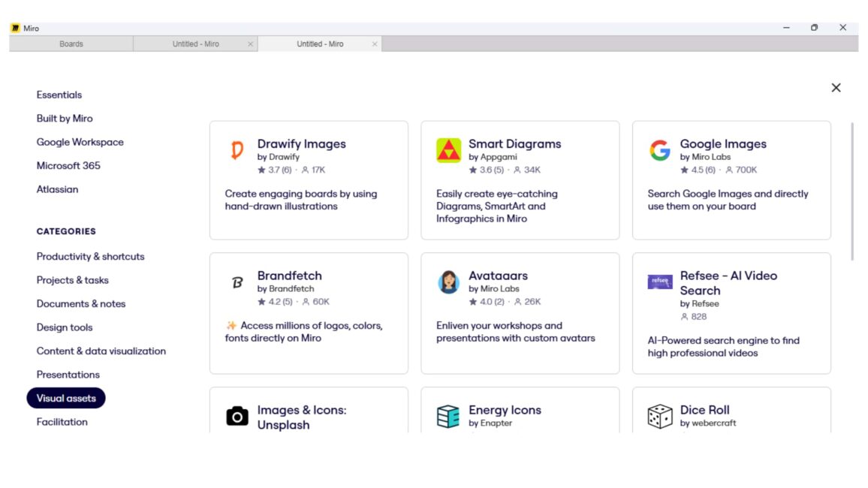Click the Brandfetch 60K user count
Screen dimensions: 868x488
pyautogui.click(x=315, y=302)
